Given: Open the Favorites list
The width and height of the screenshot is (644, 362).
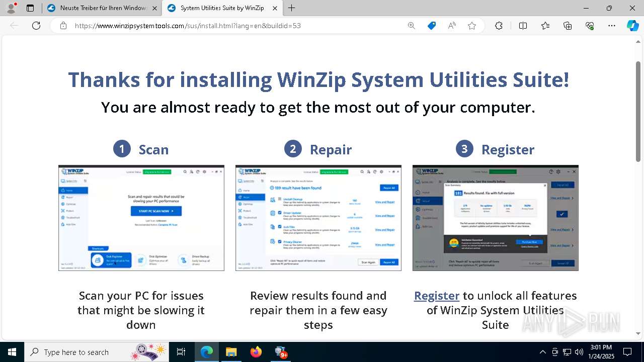Looking at the screenshot, I should (x=545, y=26).
